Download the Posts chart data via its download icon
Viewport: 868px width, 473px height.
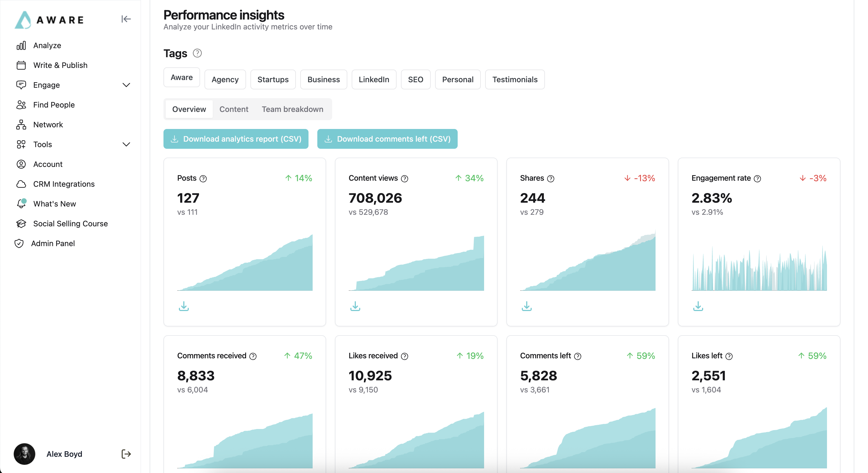click(184, 306)
